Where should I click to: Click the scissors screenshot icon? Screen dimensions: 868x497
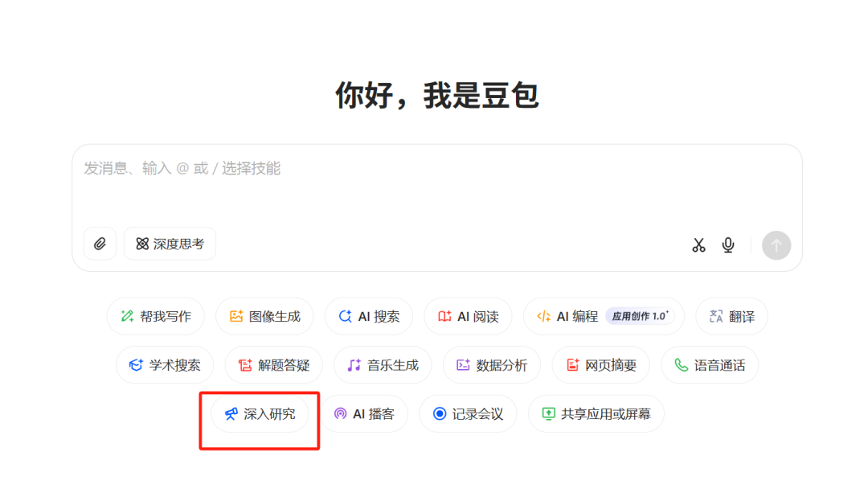point(698,245)
